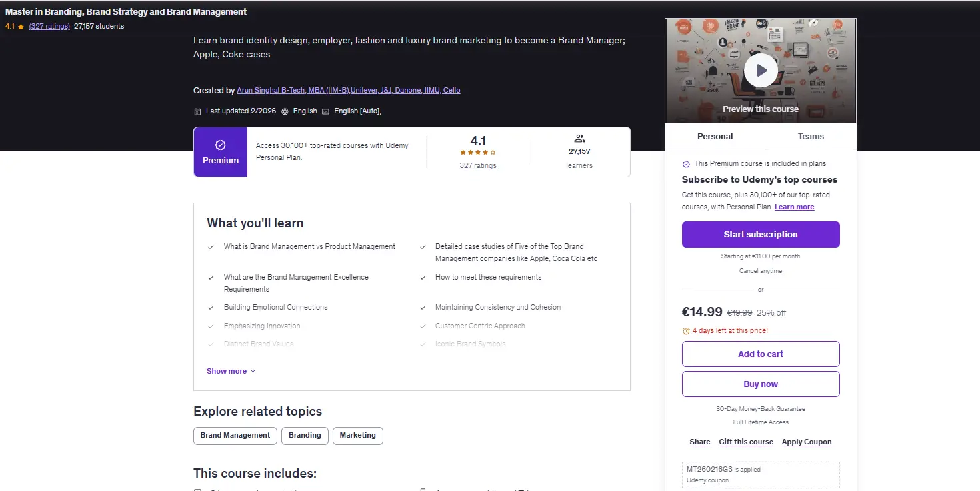Viewport: 980px width, 491px height.
Task: Click the '30-Day Money-Back Guarantee' text
Action: tap(761, 409)
